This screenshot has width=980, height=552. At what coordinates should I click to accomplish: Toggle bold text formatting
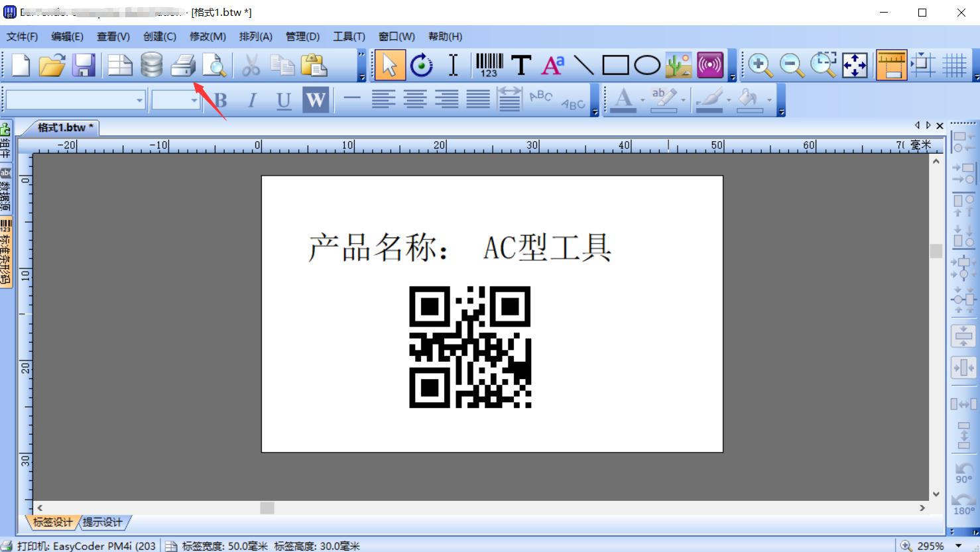(219, 99)
